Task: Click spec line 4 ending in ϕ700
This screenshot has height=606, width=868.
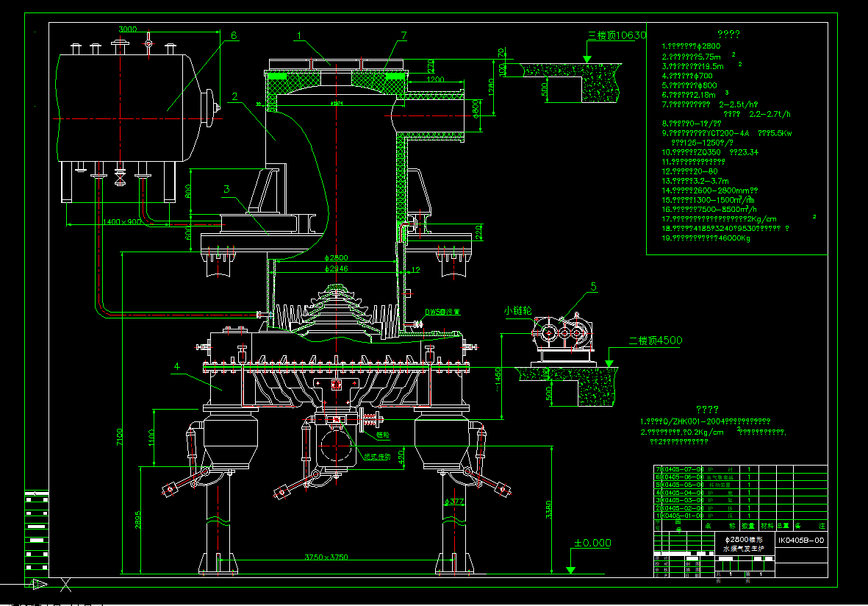Action: click(x=687, y=75)
